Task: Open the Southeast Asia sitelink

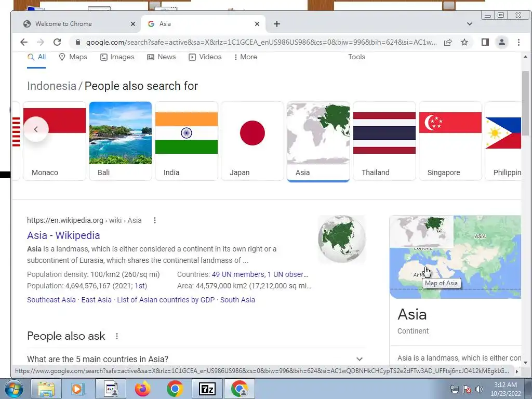Action: (51, 300)
